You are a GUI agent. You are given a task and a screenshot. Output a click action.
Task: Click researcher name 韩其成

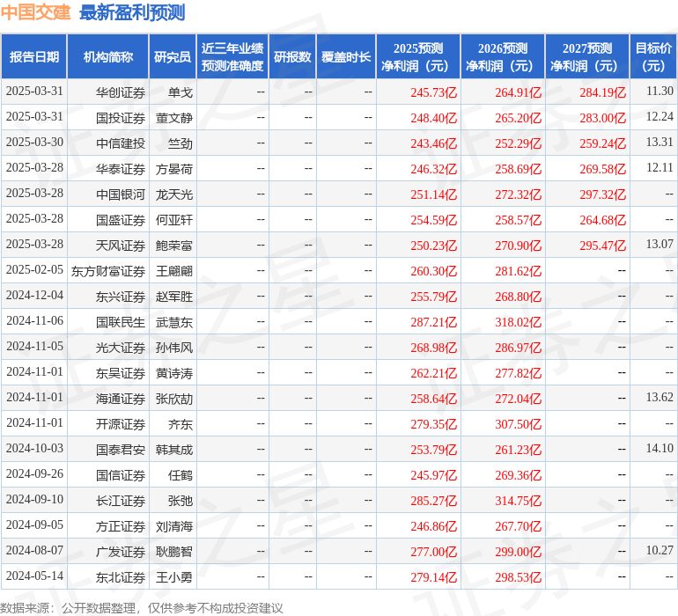(x=174, y=450)
